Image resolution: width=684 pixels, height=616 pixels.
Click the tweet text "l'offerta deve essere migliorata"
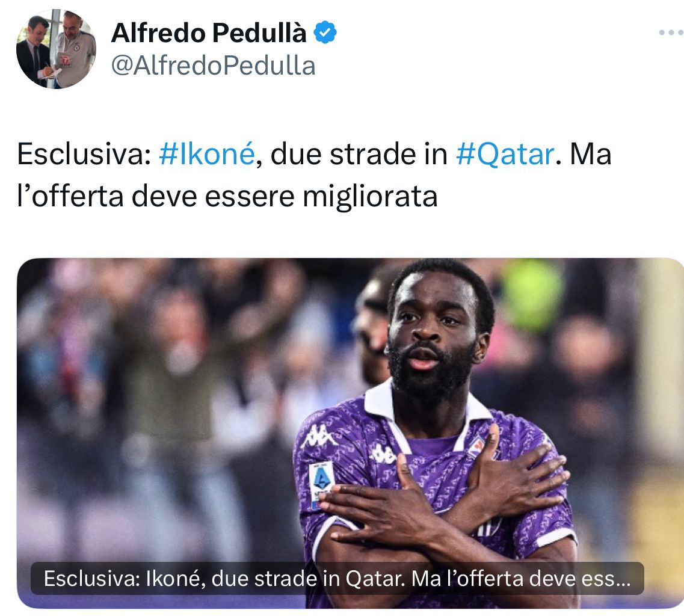click(x=227, y=196)
